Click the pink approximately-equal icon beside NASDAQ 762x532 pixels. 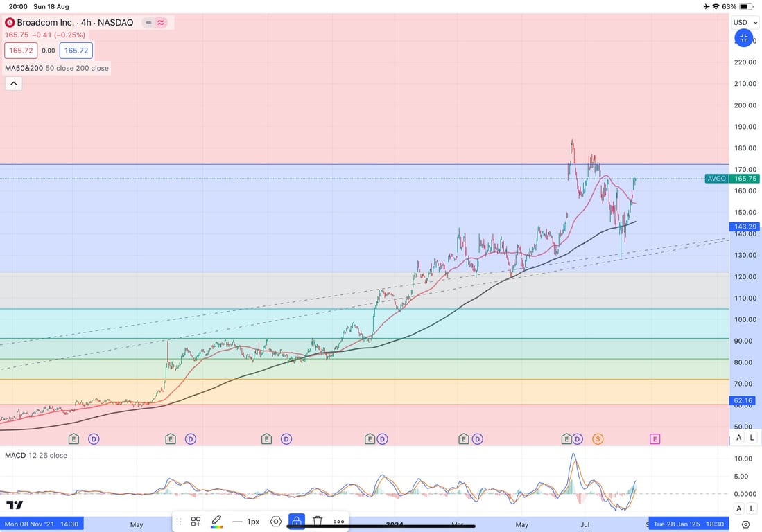click(x=161, y=22)
